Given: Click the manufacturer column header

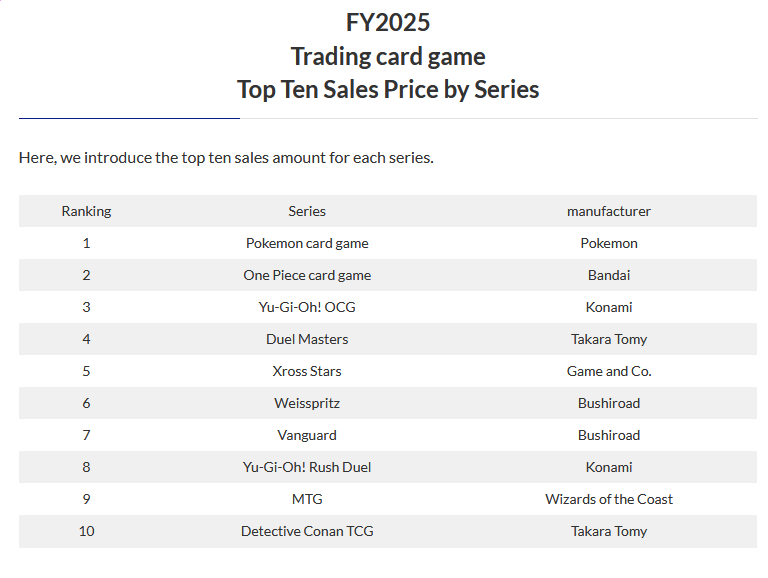Looking at the screenshot, I should click(609, 211).
